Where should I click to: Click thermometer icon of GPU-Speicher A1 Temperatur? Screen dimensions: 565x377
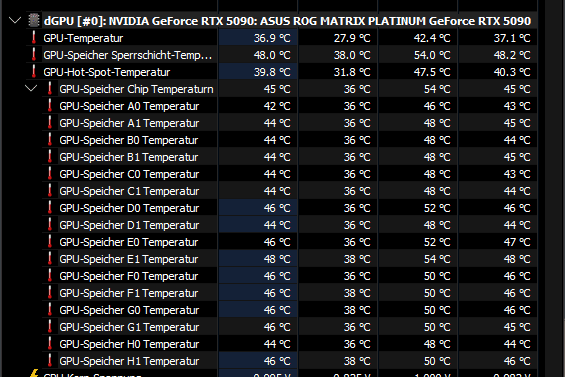tap(50, 123)
